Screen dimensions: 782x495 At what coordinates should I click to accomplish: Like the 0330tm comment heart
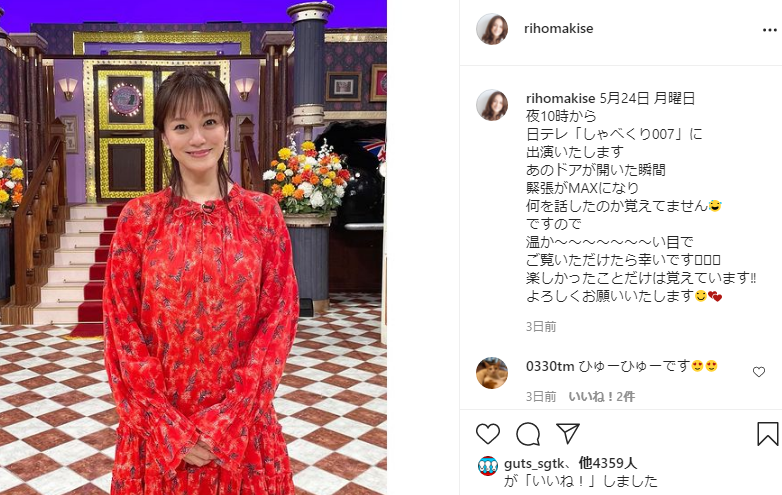coord(759,372)
